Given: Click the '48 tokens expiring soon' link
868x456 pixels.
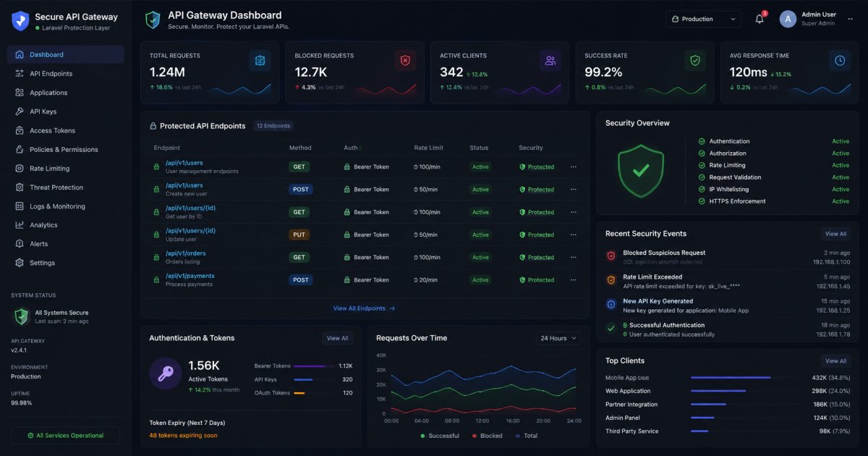Looking at the screenshot, I should (183, 435).
